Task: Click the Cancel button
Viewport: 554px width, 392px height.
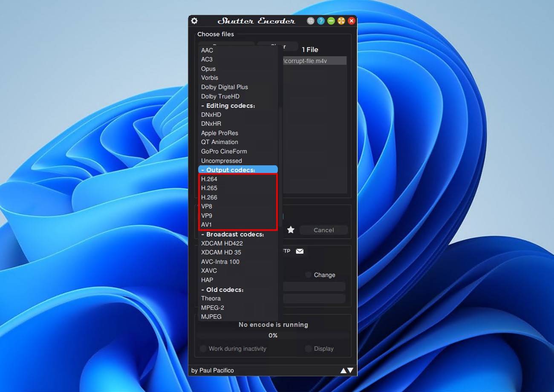Action: 324,230
